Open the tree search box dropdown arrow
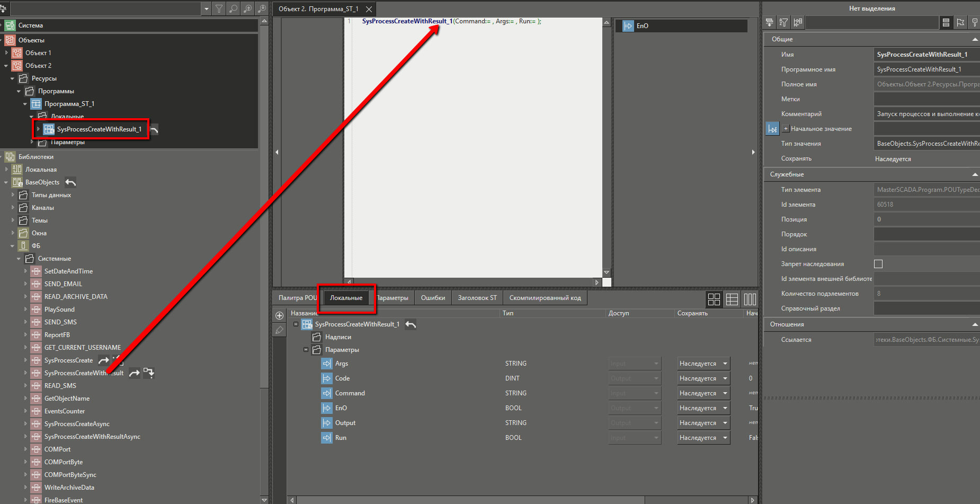Viewport: 980px width, 504px height. pyautogui.click(x=206, y=8)
